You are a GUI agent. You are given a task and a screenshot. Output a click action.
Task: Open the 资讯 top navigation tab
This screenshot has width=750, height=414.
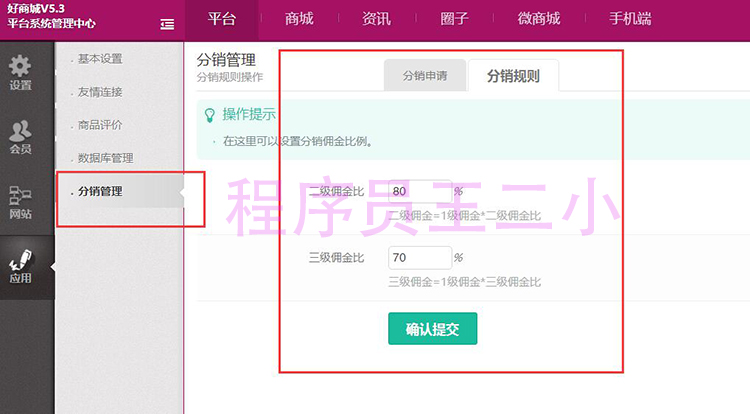pyautogui.click(x=376, y=19)
